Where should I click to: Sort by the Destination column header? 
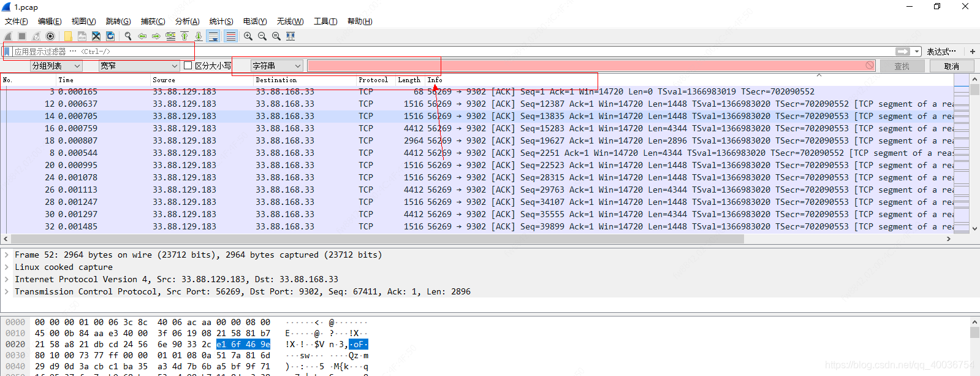305,80
